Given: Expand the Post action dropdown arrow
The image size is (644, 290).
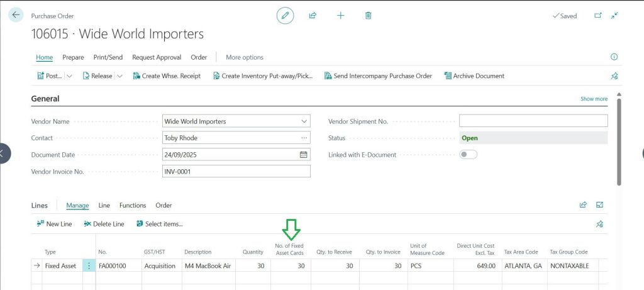Looking at the screenshot, I should [x=70, y=76].
